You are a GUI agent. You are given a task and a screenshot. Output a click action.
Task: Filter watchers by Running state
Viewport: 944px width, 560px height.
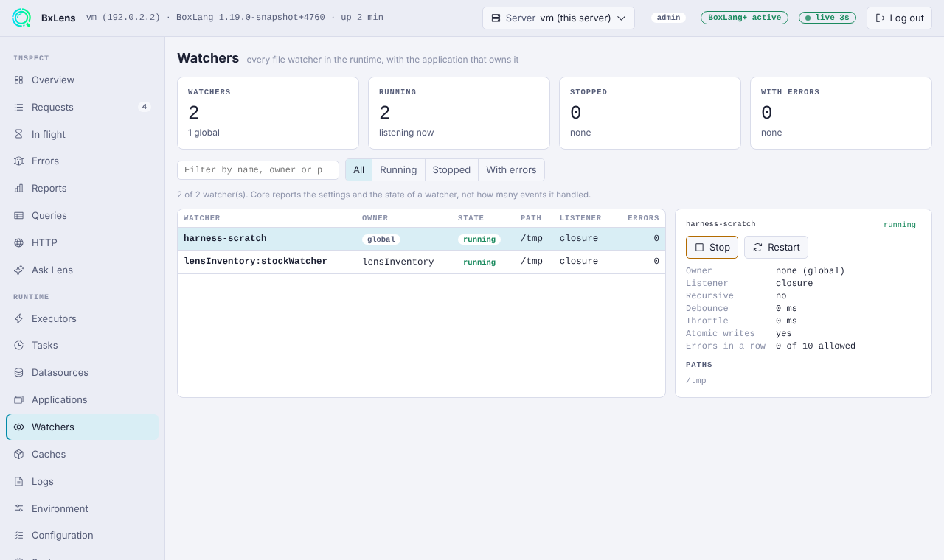tap(398, 169)
